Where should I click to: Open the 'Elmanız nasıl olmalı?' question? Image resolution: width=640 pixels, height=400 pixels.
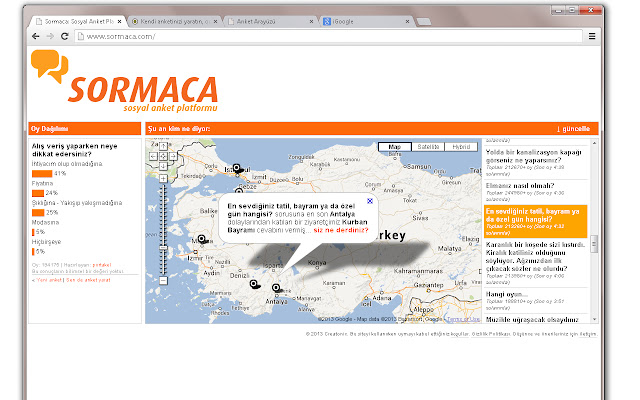(520, 186)
